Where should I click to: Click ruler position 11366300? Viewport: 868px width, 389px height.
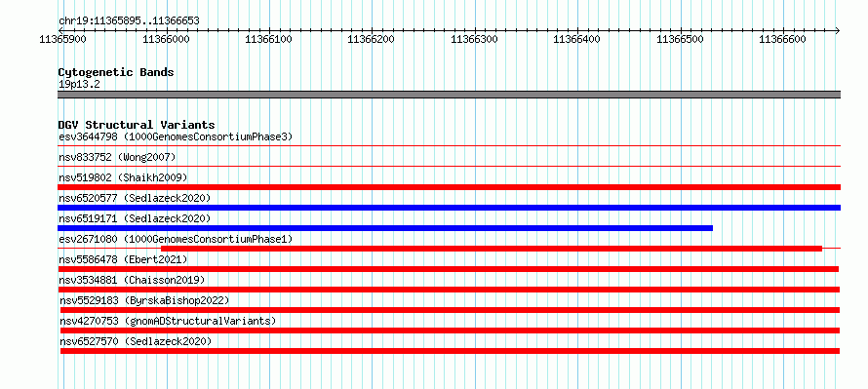474,39
